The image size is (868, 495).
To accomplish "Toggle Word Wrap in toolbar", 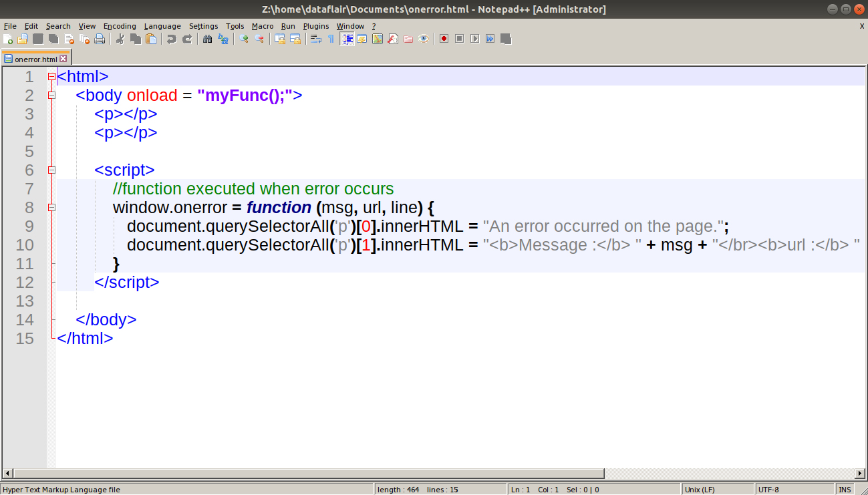I will (x=316, y=39).
